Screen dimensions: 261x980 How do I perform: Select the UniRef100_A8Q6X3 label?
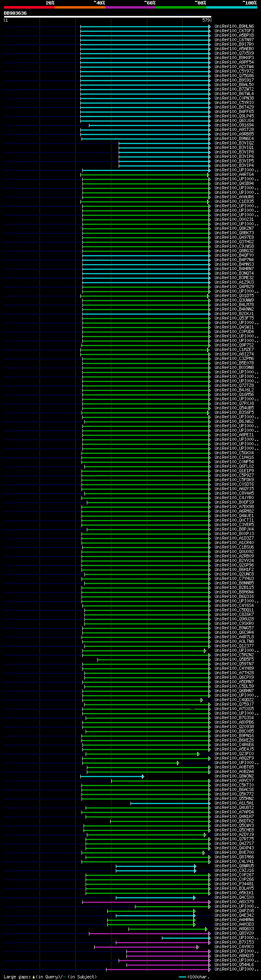tap(234, 929)
